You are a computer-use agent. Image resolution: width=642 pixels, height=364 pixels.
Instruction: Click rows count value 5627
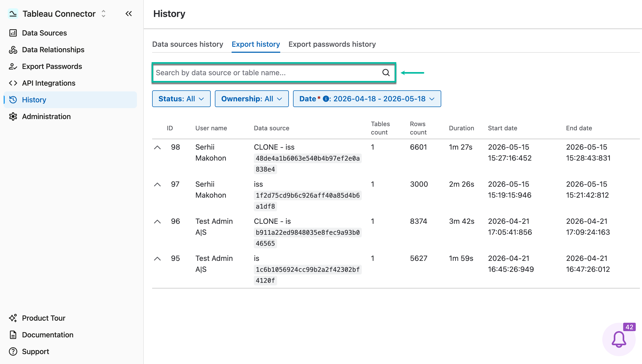pyautogui.click(x=419, y=258)
